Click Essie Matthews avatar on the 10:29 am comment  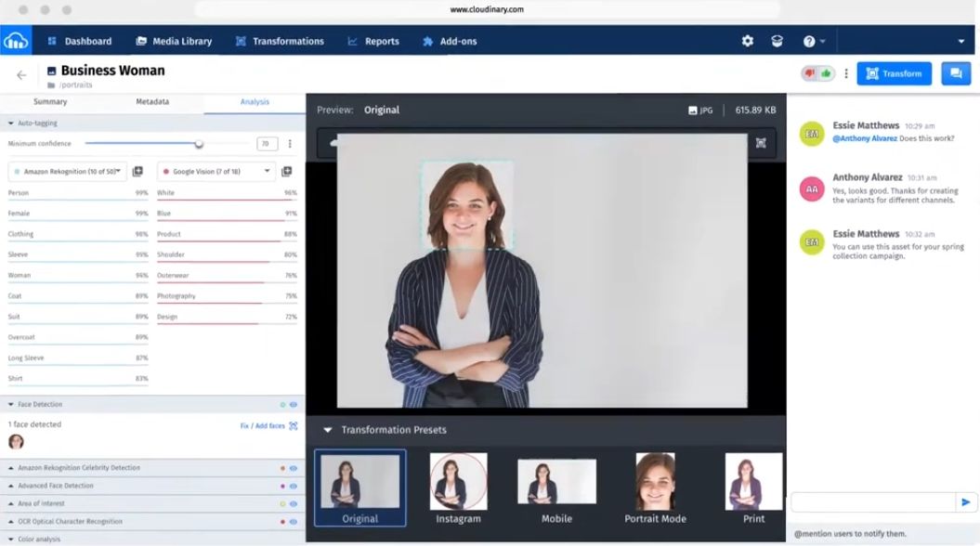[x=812, y=134]
